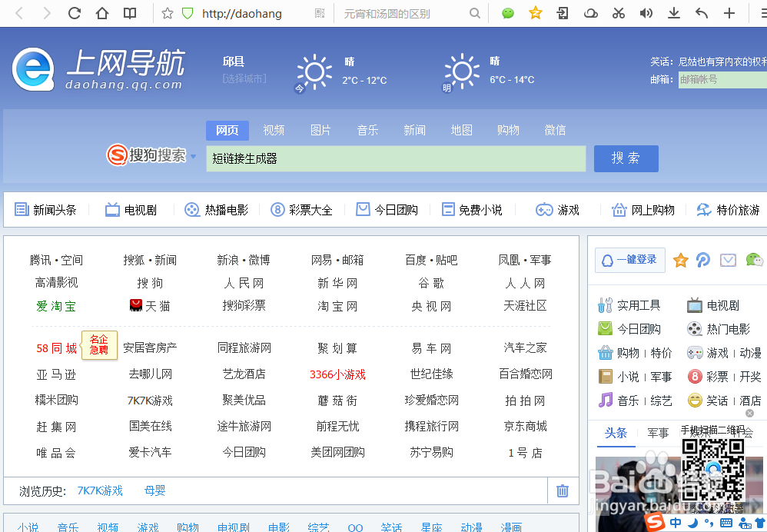
Task: Switch to 头条 news tab
Action: (x=616, y=433)
